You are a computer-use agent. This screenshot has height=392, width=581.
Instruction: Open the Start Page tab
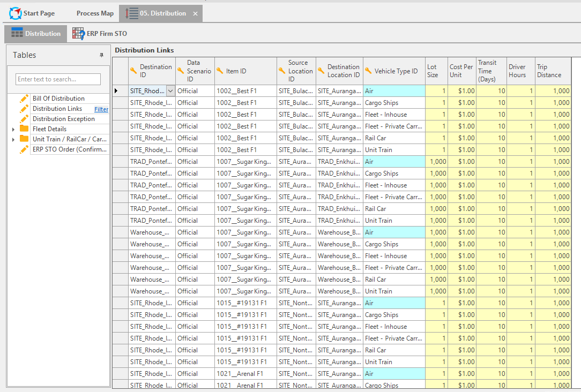coord(32,13)
